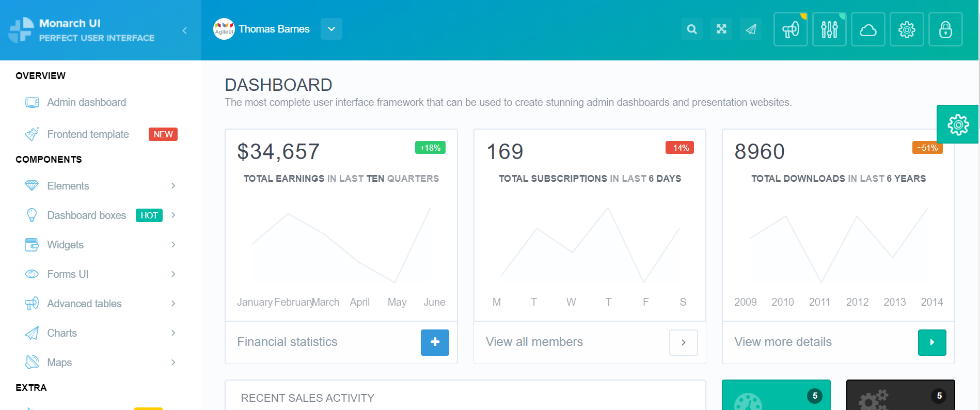Click the NEW badge beside Frontend template
980x410 pixels.
[x=163, y=134]
